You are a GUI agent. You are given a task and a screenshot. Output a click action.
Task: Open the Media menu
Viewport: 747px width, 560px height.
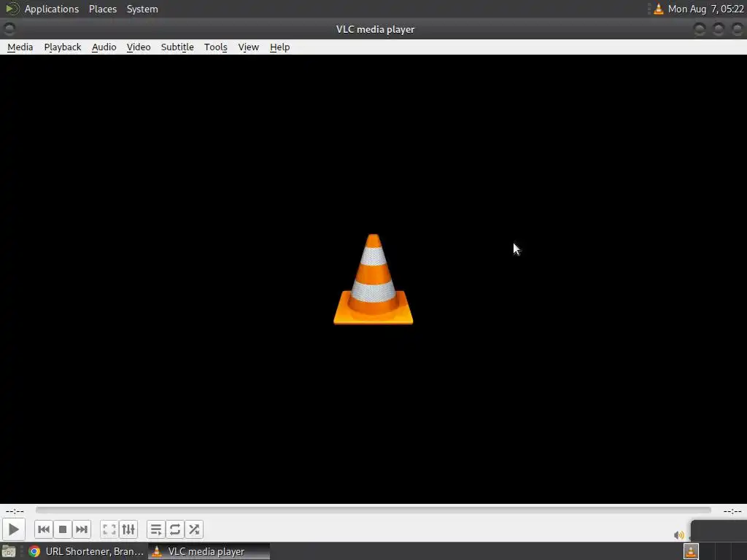coord(20,47)
